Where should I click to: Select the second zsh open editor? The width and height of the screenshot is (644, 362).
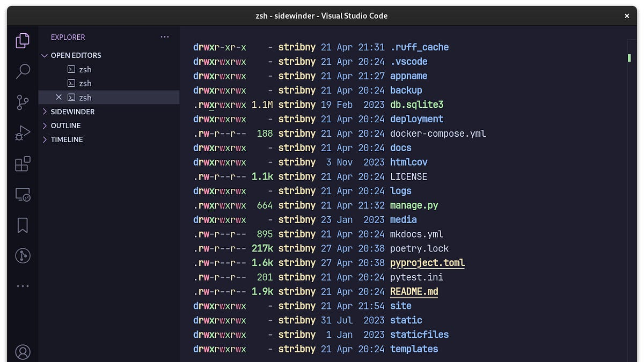pos(109,83)
